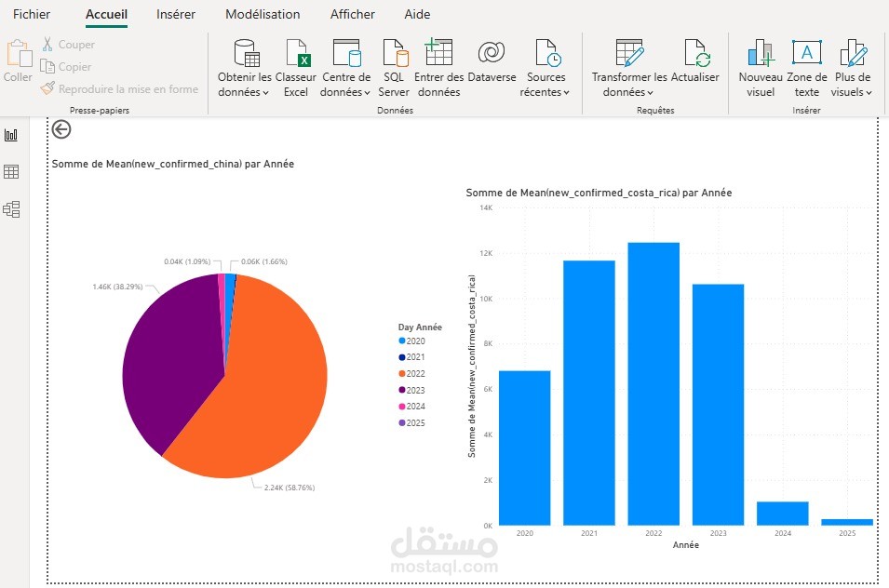This screenshot has height=588, width=889.
Task: Insert a Zone de texte
Action: (806, 54)
